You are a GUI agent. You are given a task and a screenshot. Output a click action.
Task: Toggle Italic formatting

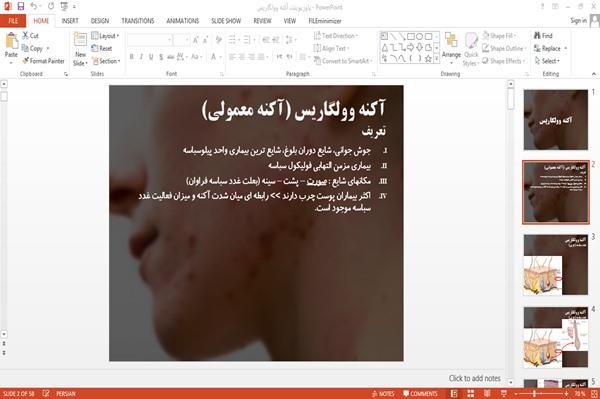coord(141,57)
